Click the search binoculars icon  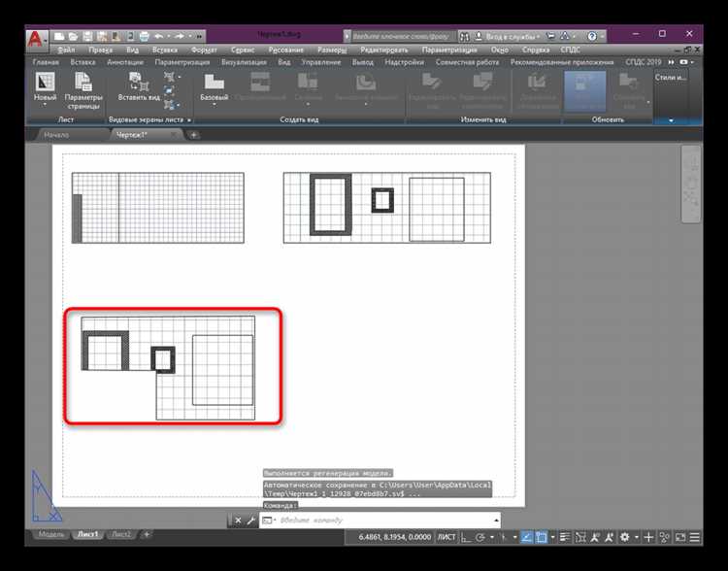point(465,36)
